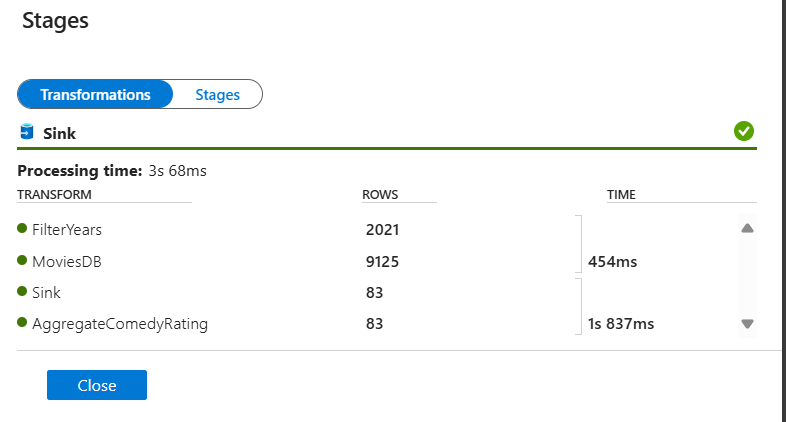The height and width of the screenshot is (422, 786).
Task: Sort by the TRANSFORM column header
Action: coord(55,194)
